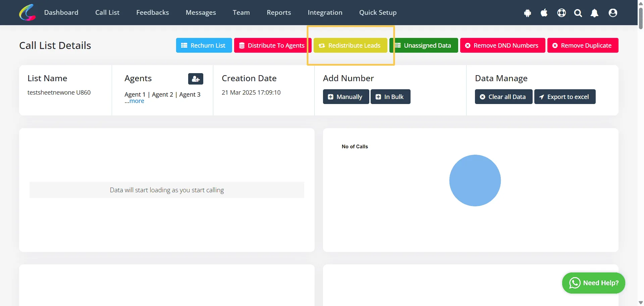Screen dimensions: 644x306
Task: Click Redistribute Leads button
Action: coord(351,45)
